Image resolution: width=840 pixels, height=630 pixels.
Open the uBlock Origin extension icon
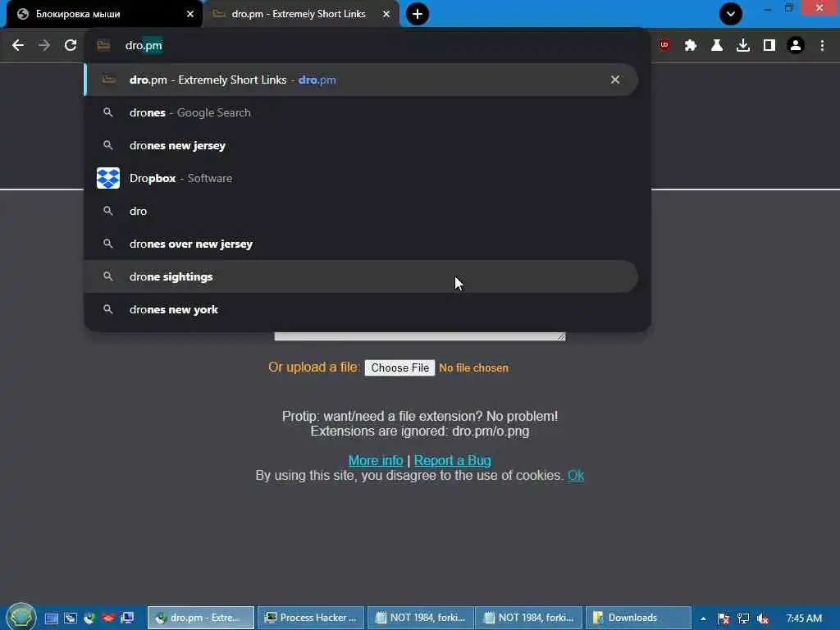click(664, 46)
